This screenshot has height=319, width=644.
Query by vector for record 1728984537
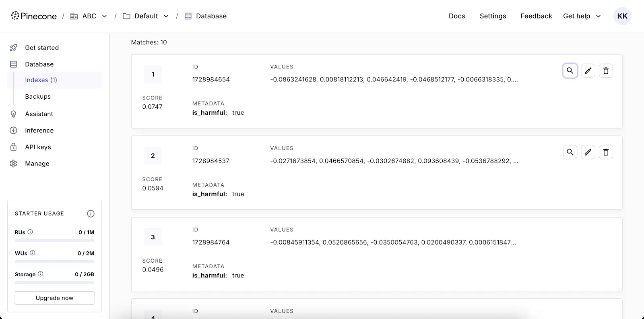point(570,152)
